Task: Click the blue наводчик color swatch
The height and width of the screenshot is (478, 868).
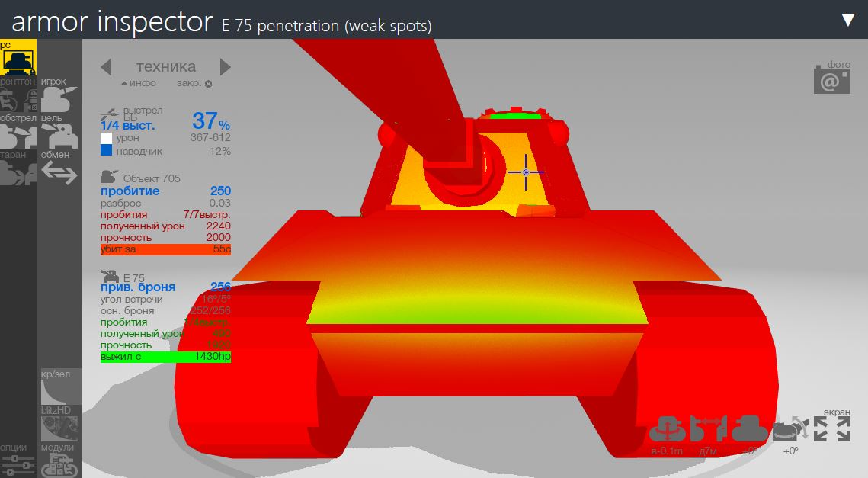Action: coord(106,150)
